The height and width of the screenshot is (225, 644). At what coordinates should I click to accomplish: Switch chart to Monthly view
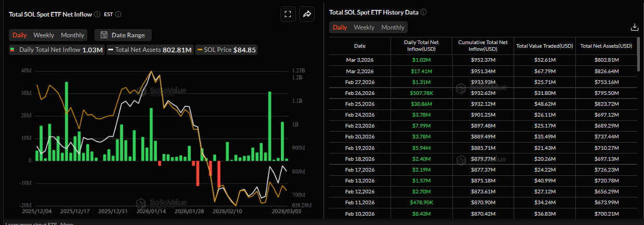pos(72,35)
